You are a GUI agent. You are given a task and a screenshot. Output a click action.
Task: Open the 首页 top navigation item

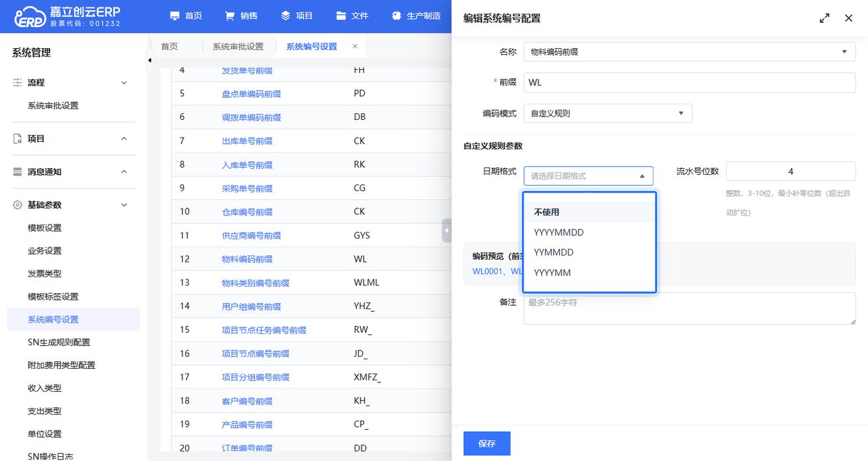click(186, 16)
